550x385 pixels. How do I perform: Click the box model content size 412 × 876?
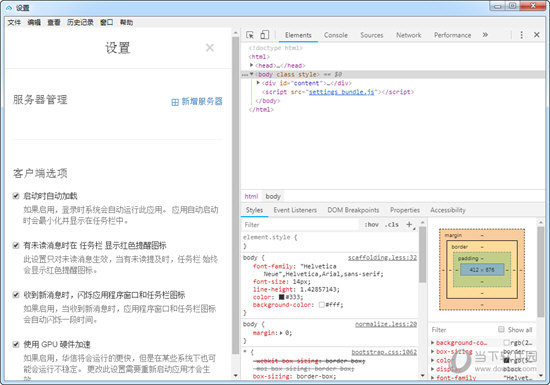click(482, 270)
